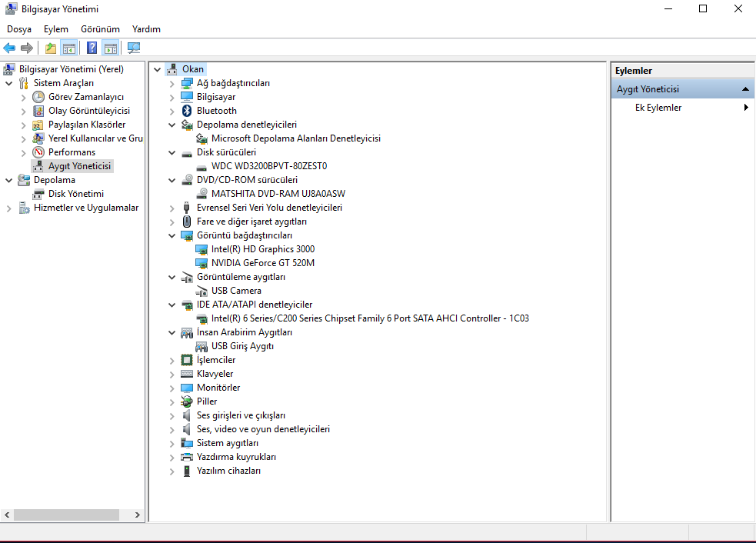This screenshot has width=756, height=543.
Task: Click the İşlemciler processor chip icon
Action: coord(187,360)
